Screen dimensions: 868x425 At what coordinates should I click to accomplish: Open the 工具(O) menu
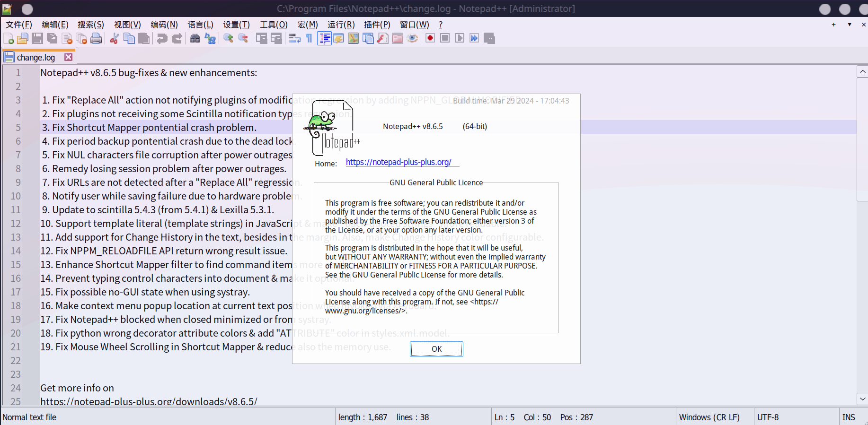274,25
